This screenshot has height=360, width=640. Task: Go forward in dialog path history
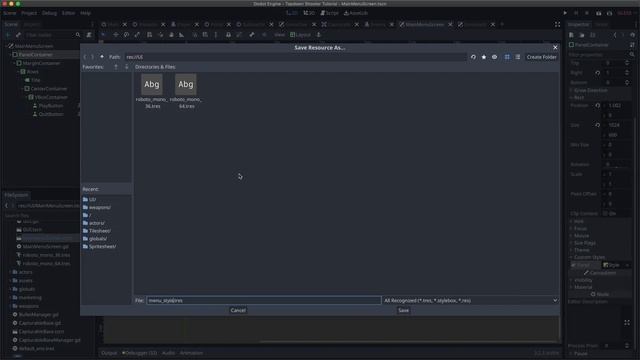tap(93, 57)
